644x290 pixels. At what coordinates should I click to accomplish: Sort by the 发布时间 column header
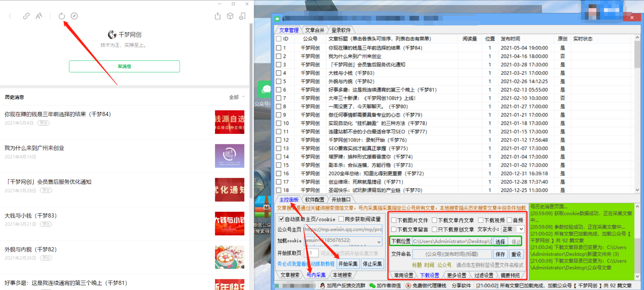[x=510, y=39]
